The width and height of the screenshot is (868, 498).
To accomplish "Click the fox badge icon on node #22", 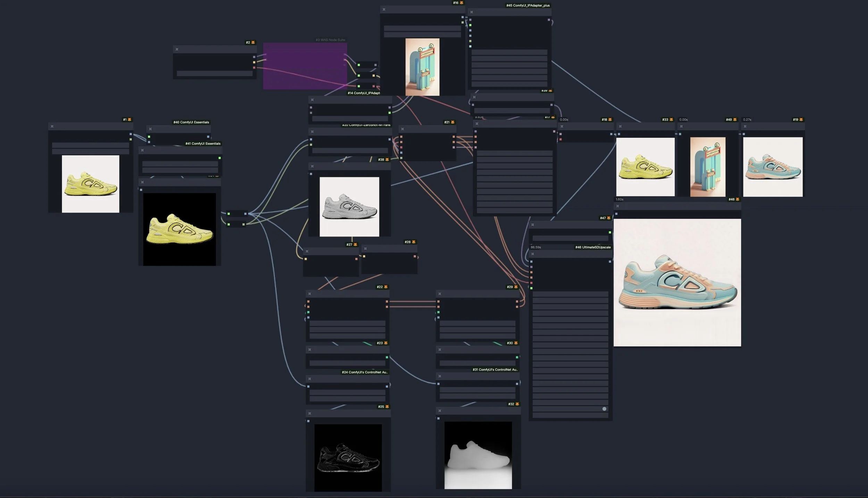I will pos(386,287).
